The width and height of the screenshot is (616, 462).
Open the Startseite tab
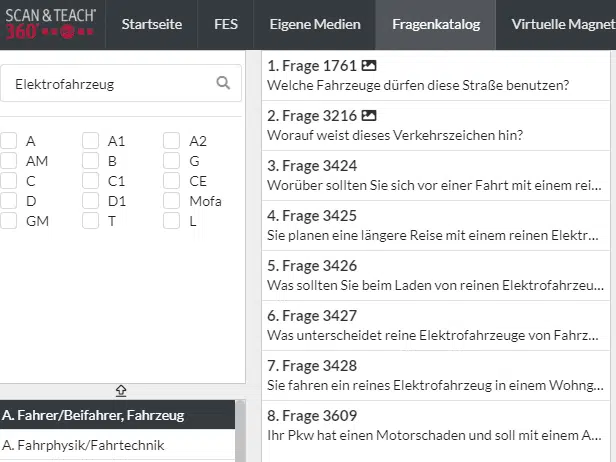tap(152, 25)
